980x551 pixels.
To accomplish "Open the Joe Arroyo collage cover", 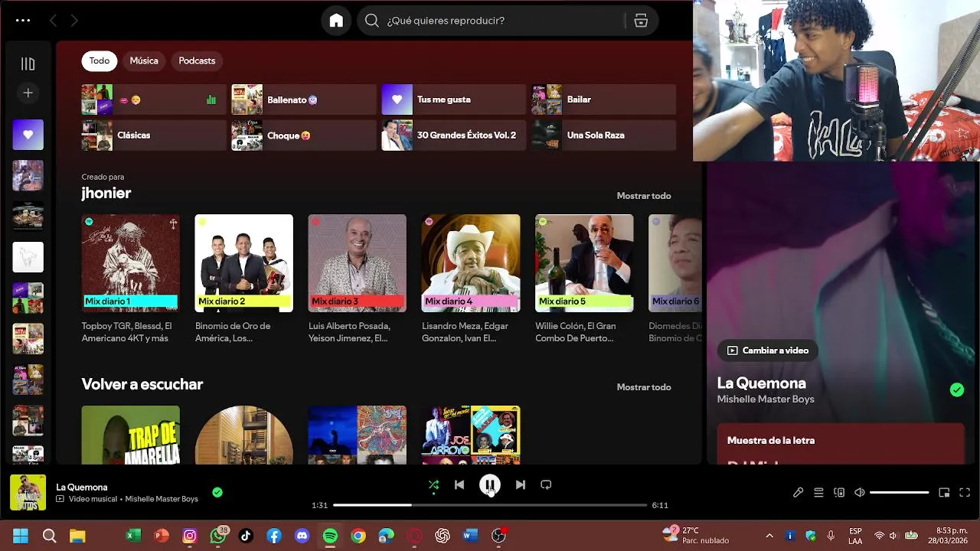I will point(471,435).
